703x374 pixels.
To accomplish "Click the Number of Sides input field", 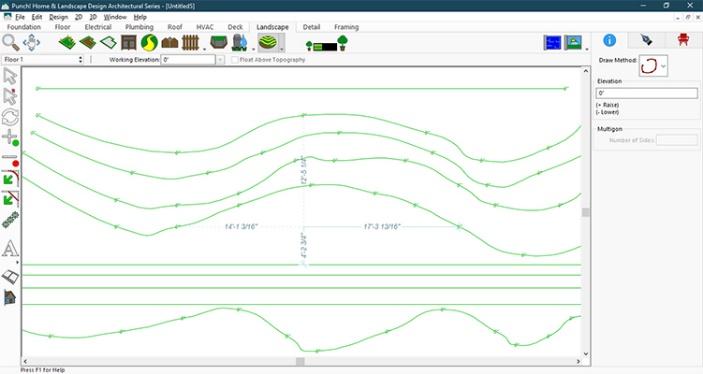I will [x=676, y=140].
